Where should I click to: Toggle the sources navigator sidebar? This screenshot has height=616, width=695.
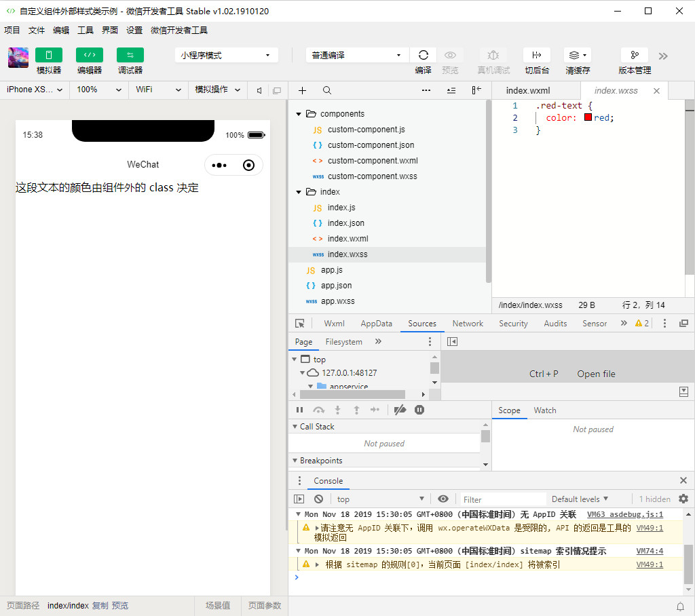click(452, 342)
